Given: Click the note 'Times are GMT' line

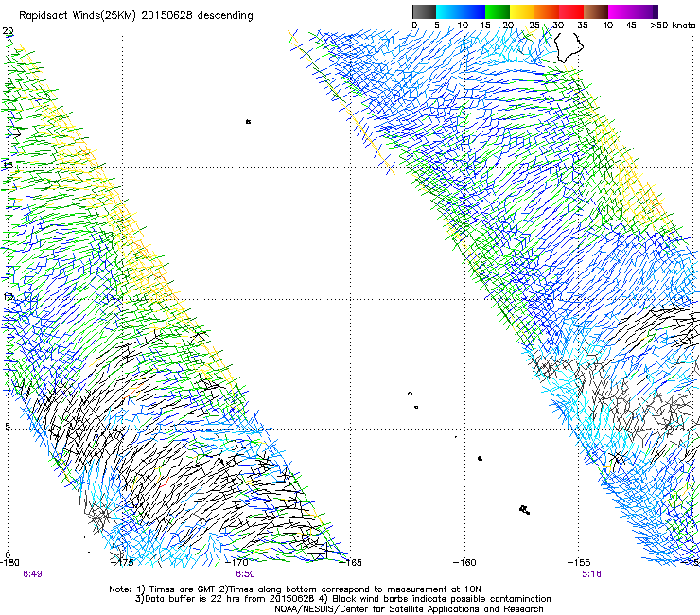Looking at the screenshot, I should pyautogui.click(x=295, y=589).
